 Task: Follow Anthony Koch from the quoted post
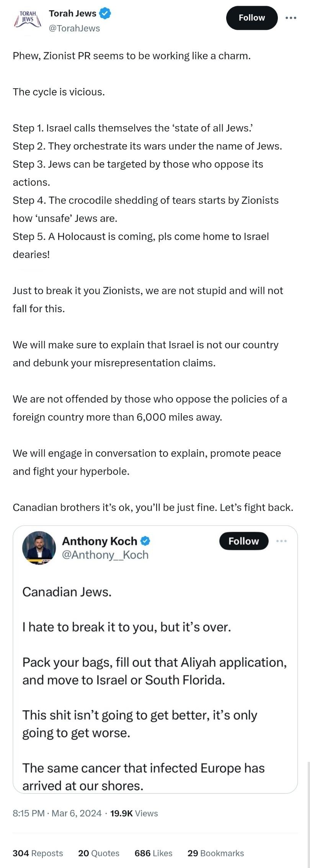click(243, 541)
